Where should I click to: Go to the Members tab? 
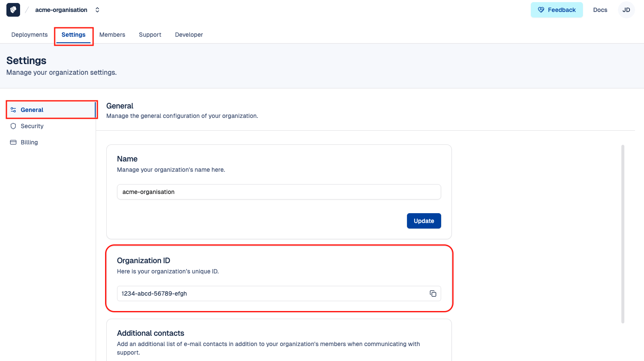tap(112, 35)
